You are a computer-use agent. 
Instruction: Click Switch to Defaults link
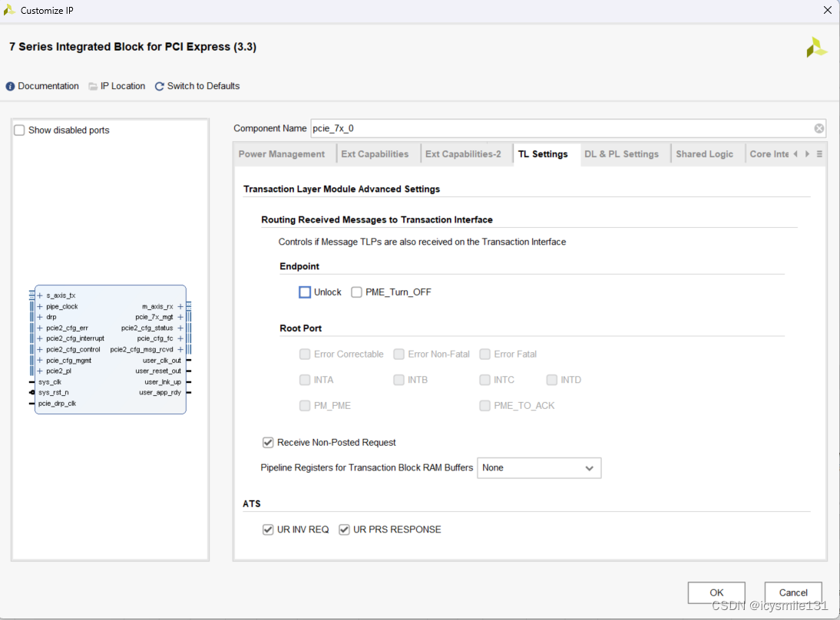point(203,86)
